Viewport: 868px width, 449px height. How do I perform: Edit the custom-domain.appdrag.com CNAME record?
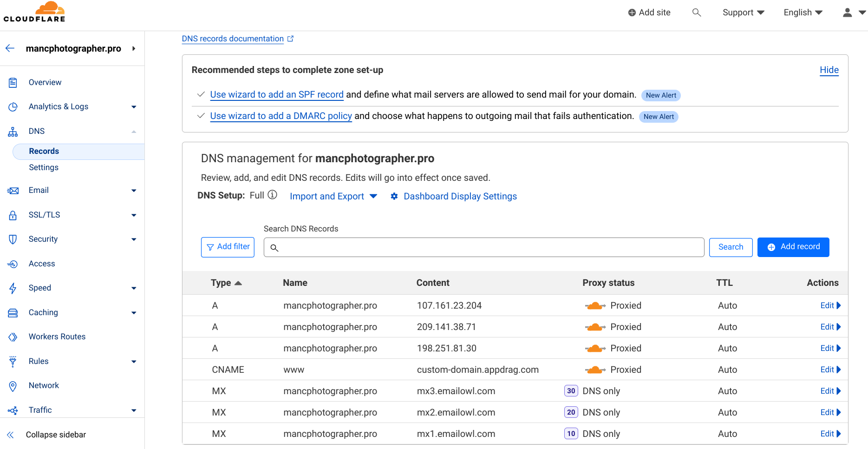(830, 370)
